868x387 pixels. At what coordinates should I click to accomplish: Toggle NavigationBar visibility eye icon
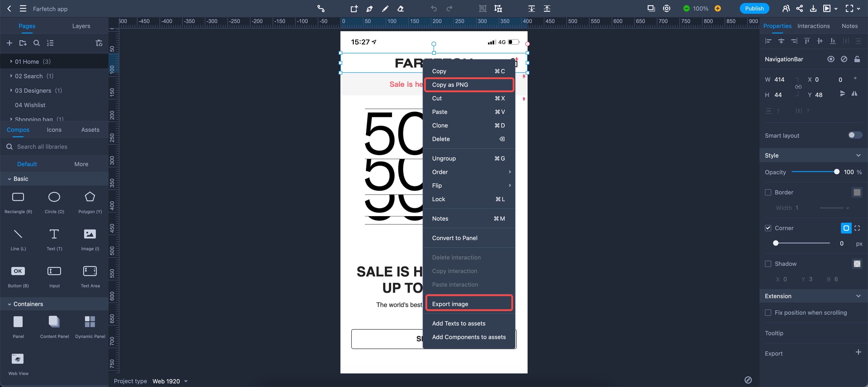pos(831,59)
